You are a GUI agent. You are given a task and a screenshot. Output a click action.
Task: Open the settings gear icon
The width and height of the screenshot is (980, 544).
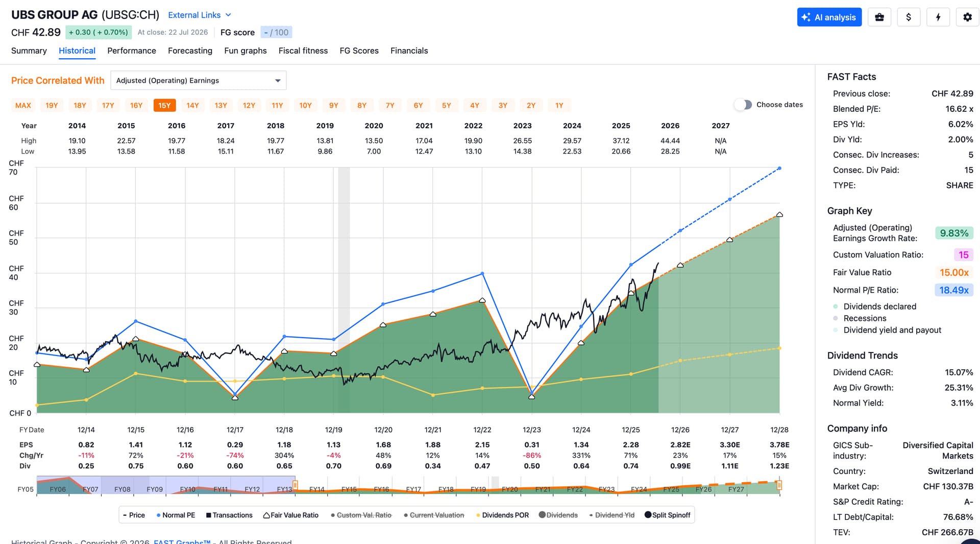[x=967, y=17]
